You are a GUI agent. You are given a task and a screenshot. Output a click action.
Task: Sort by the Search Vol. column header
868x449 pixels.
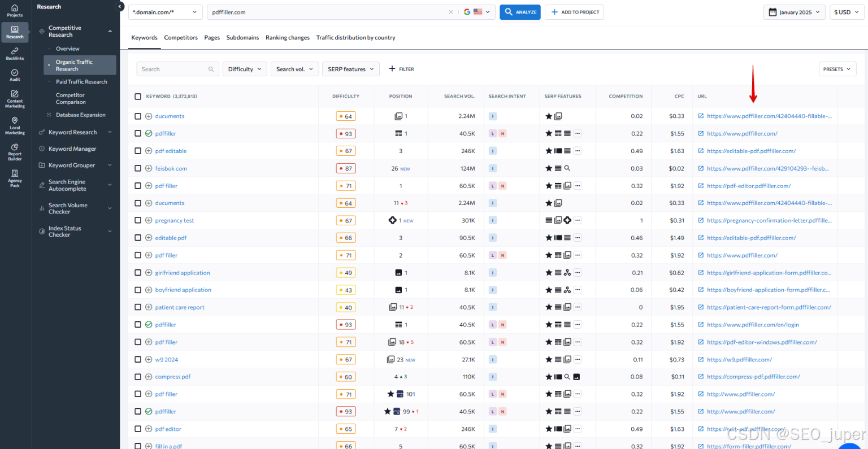click(x=459, y=97)
